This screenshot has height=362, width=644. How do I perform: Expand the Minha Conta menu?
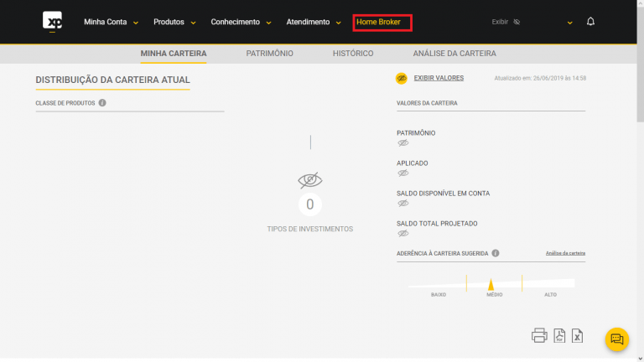[111, 22]
